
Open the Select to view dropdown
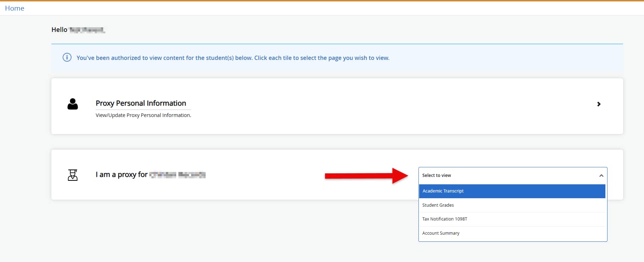pyautogui.click(x=507, y=175)
